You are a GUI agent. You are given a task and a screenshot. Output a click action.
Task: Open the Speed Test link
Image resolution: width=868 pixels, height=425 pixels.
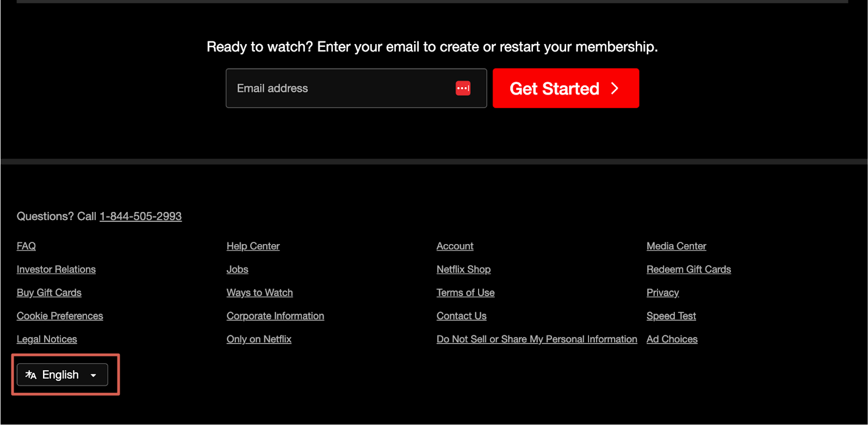(x=671, y=316)
